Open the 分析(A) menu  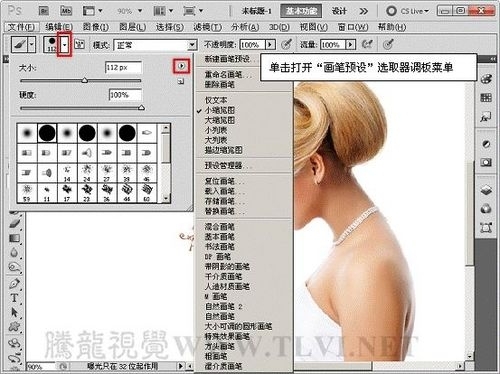click(x=245, y=27)
